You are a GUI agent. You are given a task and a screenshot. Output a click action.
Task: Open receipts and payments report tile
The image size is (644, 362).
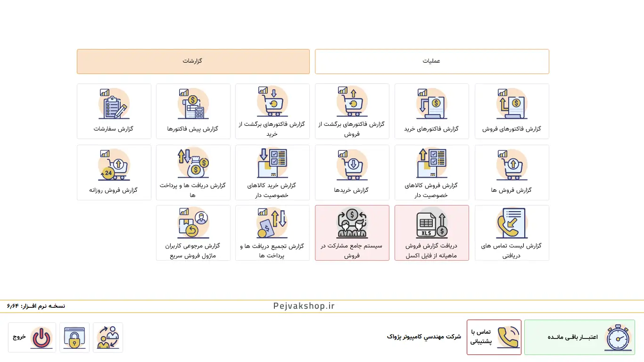193,172
